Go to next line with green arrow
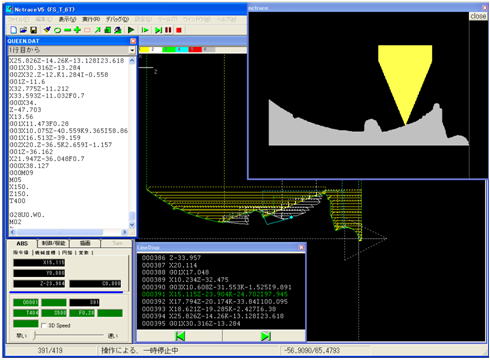490x360 pixels. coord(265,336)
